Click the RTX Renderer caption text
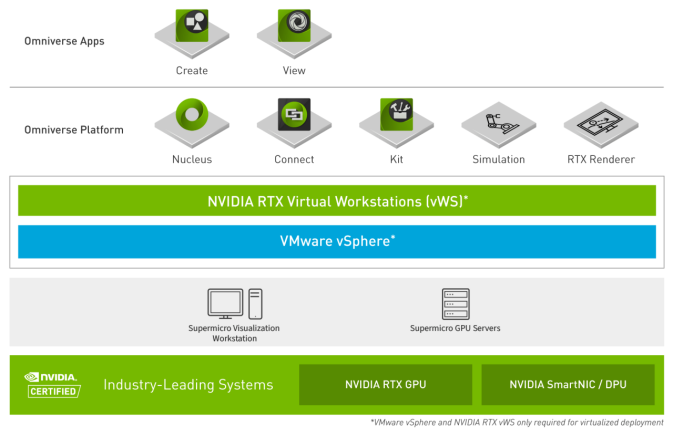The image size is (673, 438). [x=599, y=159]
